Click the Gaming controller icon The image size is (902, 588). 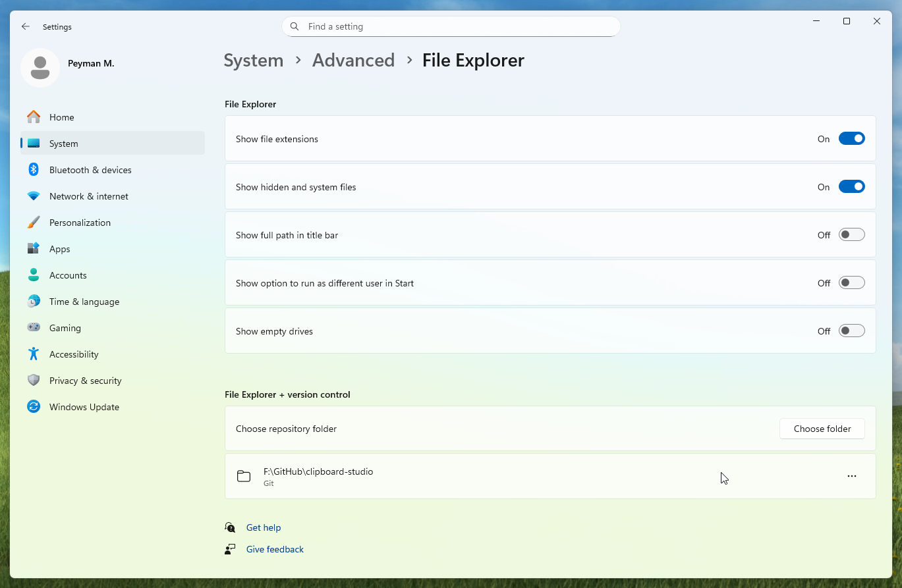pyautogui.click(x=34, y=328)
